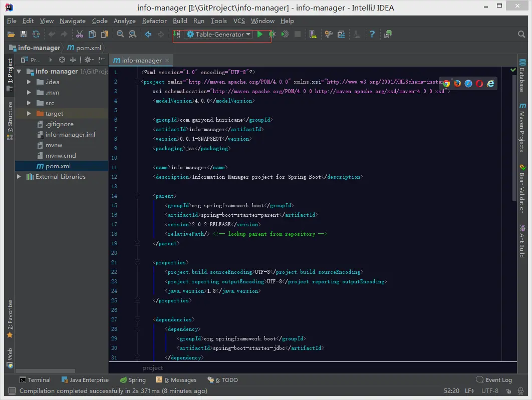Undo the last change with the Undo arrow
The image size is (532, 400).
[x=52, y=34]
